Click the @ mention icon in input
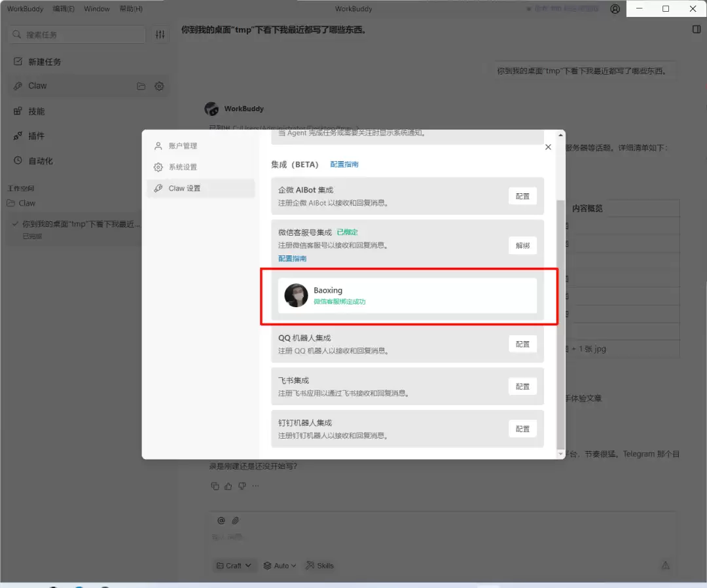The height and width of the screenshot is (588, 707). (221, 521)
